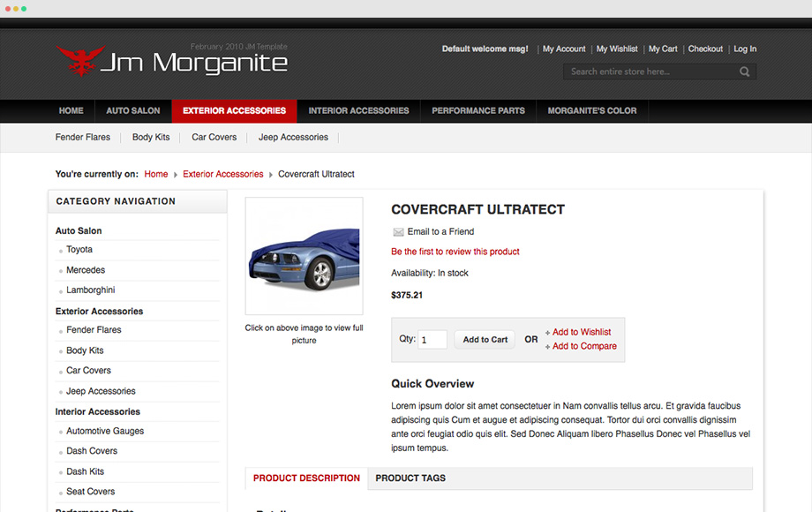Switch to the Product Description tab
Screen dimensions: 812x512
(306, 478)
